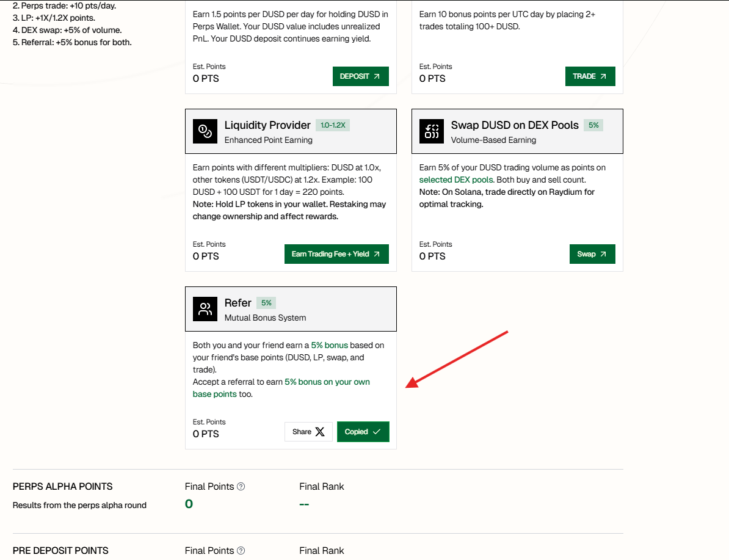Open info tooltip beside Pre Deposit Final Points
This screenshot has height=560, width=729.
[241, 551]
